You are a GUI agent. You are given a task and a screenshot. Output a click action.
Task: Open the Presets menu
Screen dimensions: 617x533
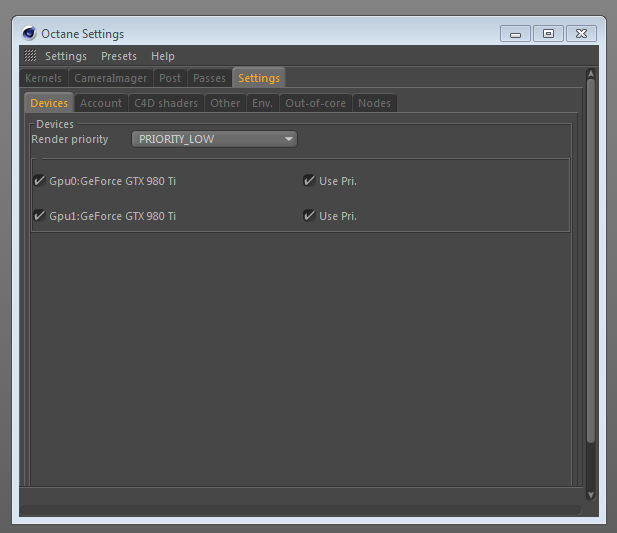click(x=119, y=56)
